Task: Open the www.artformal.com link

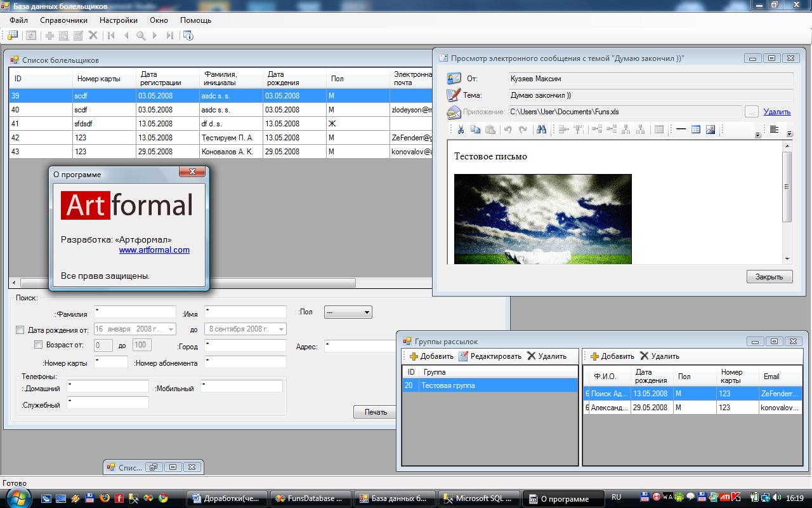Action: (x=154, y=250)
